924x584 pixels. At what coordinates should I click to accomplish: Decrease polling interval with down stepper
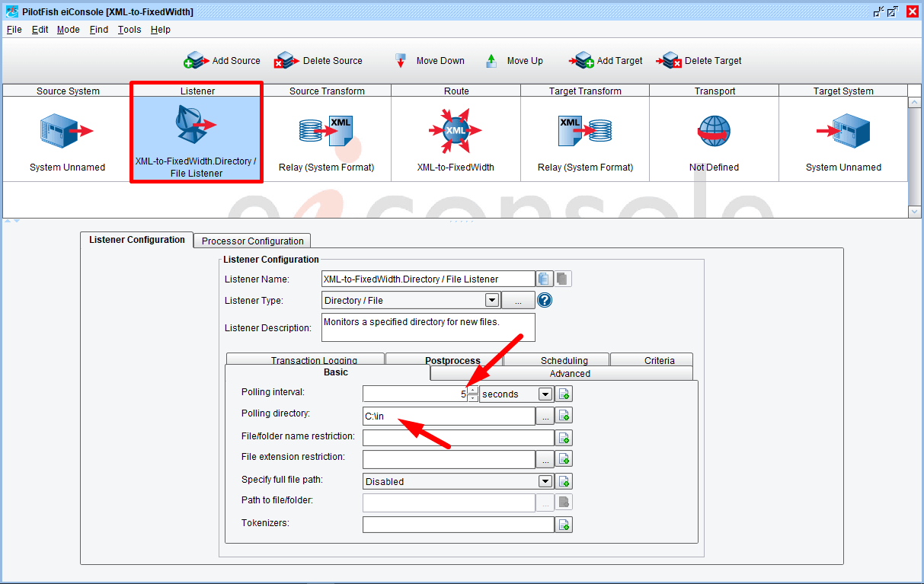pos(473,398)
